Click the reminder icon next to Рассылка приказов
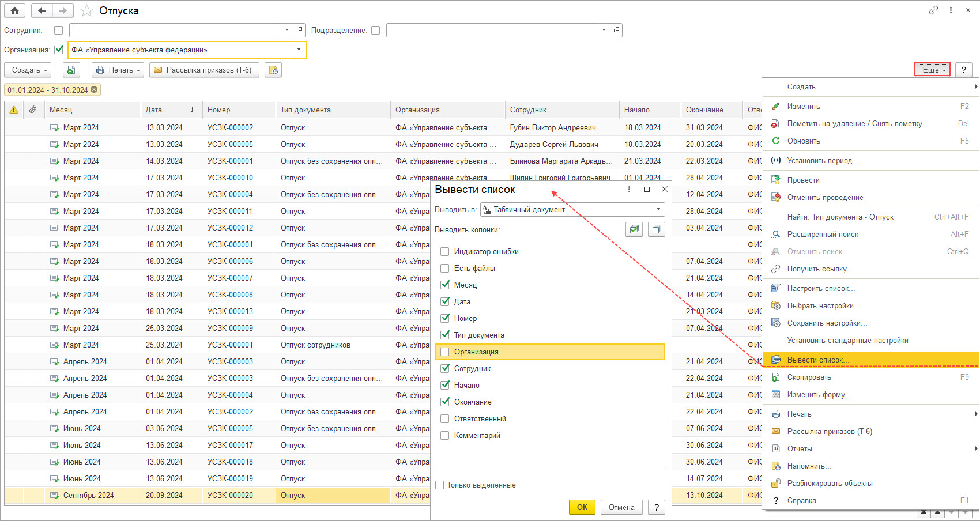This screenshot has height=521, width=980. pyautogui.click(x=273, y=70)
